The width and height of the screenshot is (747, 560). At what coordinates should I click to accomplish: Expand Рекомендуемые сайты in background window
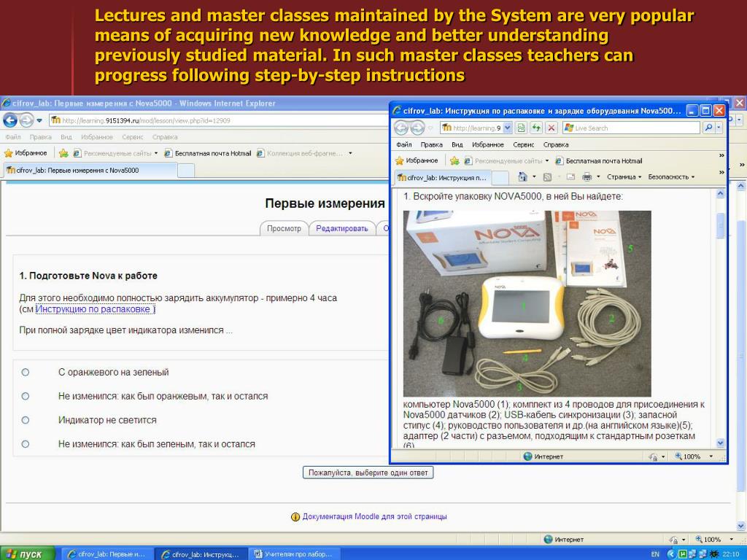point(156,153)
